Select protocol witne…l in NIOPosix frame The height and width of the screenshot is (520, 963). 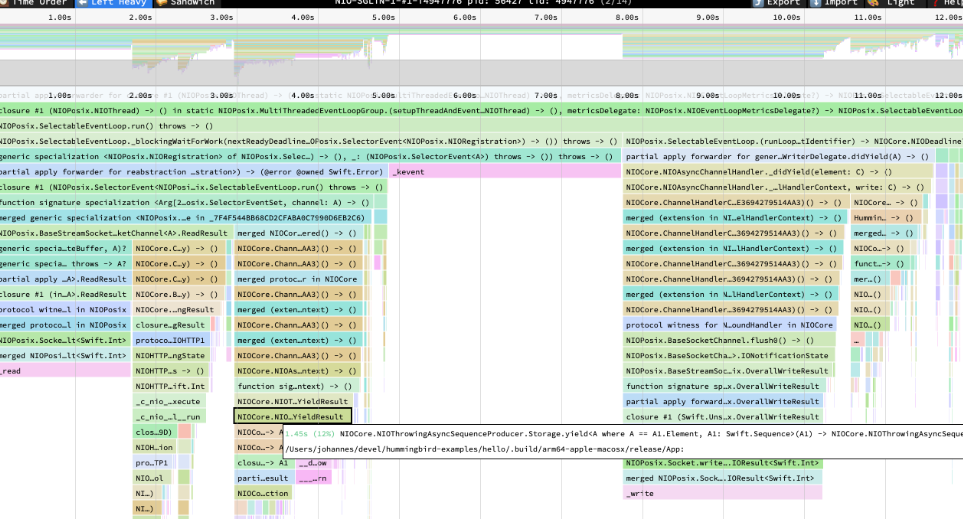point(65,310)
